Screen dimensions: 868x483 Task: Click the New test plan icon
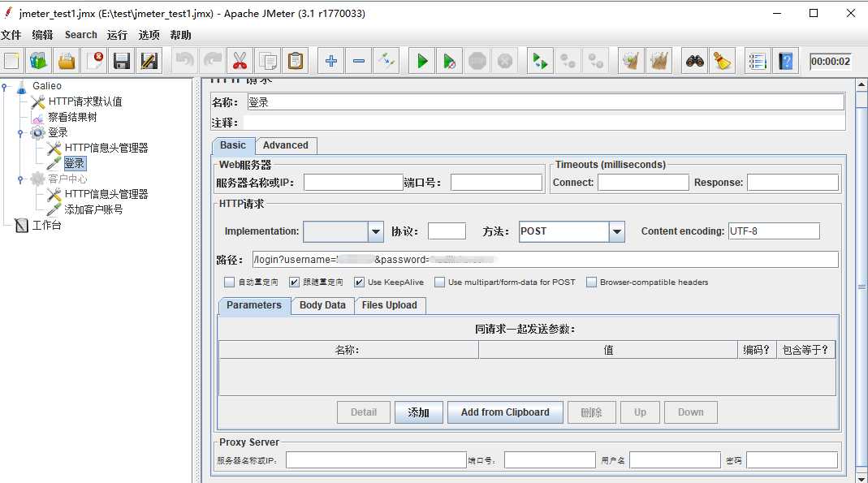click(x=11, y=61)
